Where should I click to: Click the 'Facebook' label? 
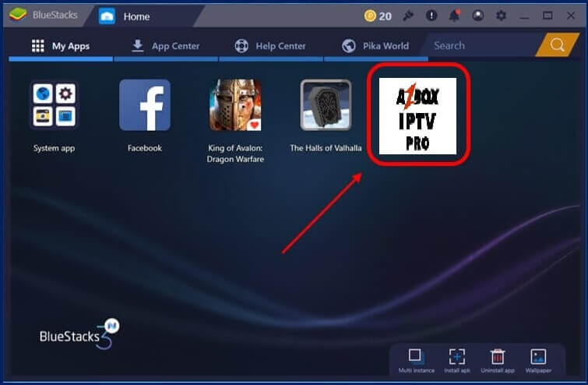[145, 148]
